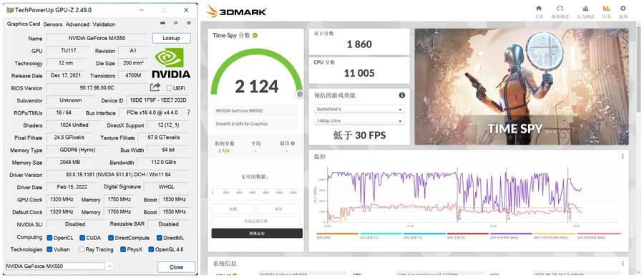Go to the 3DMark home icon
The height and width of the screenshot is (278, 644).
[x=539, y=8]
